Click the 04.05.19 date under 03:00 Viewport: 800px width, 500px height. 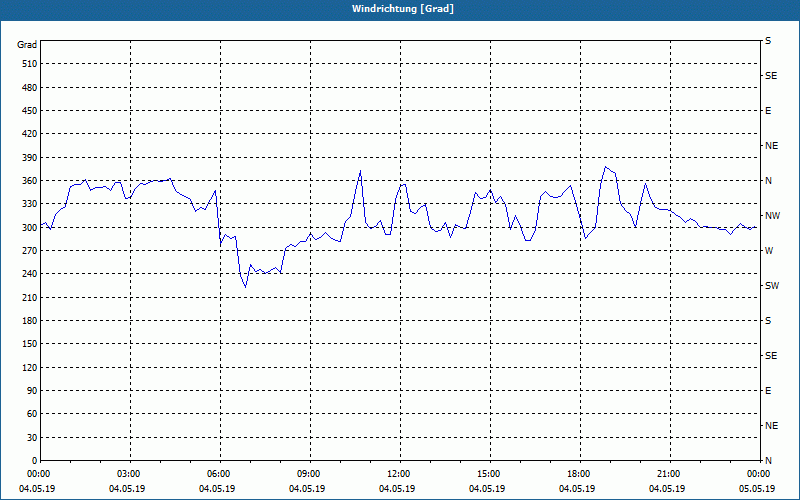pos(127,489)
